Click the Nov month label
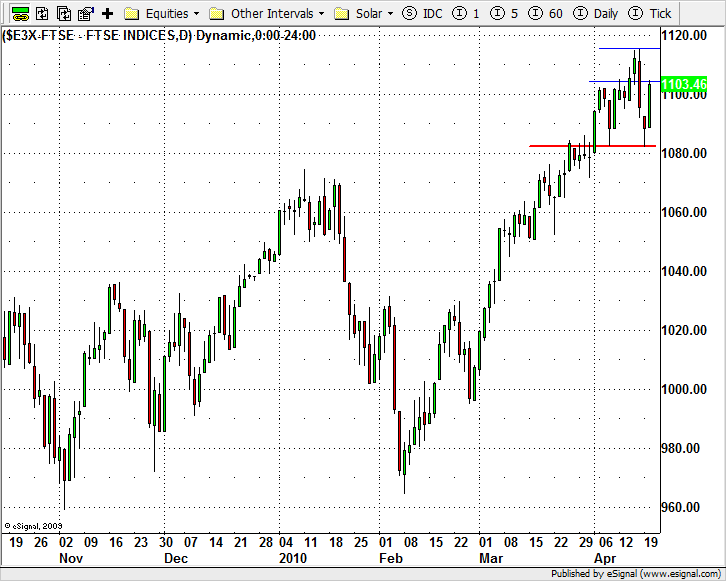This screenshot has height=581, width=726. 71,558
